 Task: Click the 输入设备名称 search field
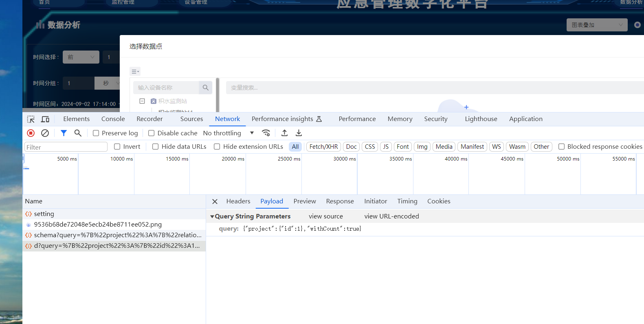166,88
